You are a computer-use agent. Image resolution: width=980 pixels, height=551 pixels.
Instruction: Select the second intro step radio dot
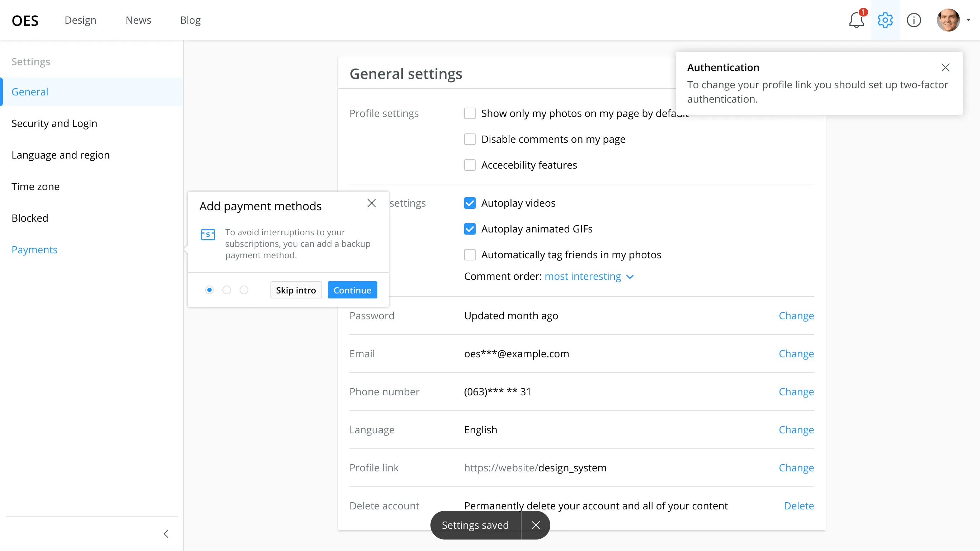[x=227, y=290]
